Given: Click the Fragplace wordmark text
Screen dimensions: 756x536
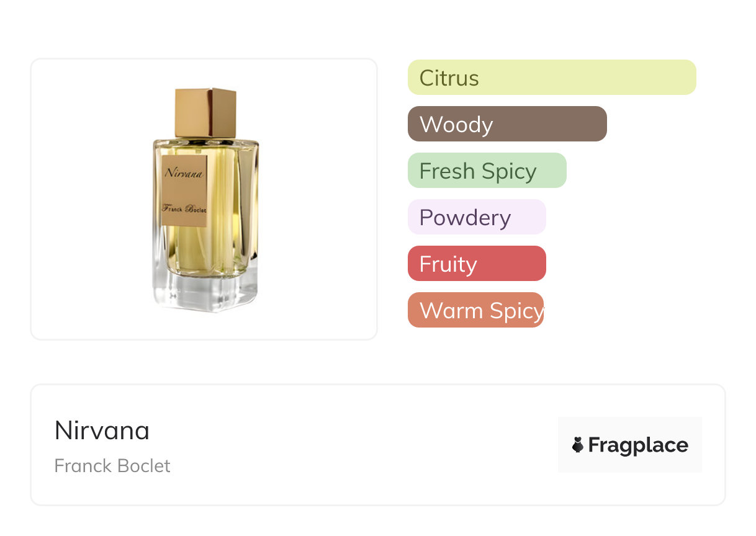Looking at the screenshot, I should [x=638, y=445].
